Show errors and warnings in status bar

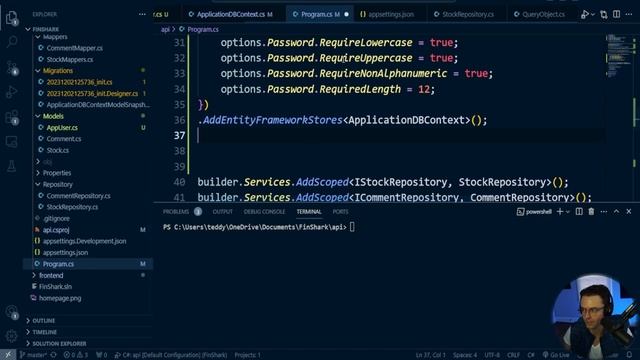pos(76,355)
